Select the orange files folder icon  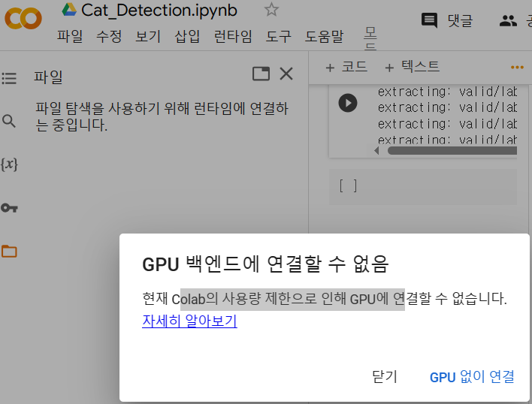click(9, 251)
